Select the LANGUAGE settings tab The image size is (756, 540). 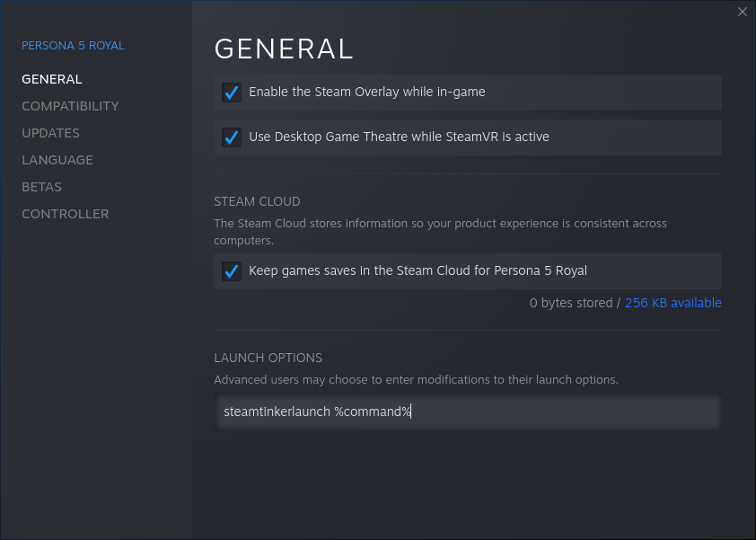pyautogui.click(x=57, y=160)
